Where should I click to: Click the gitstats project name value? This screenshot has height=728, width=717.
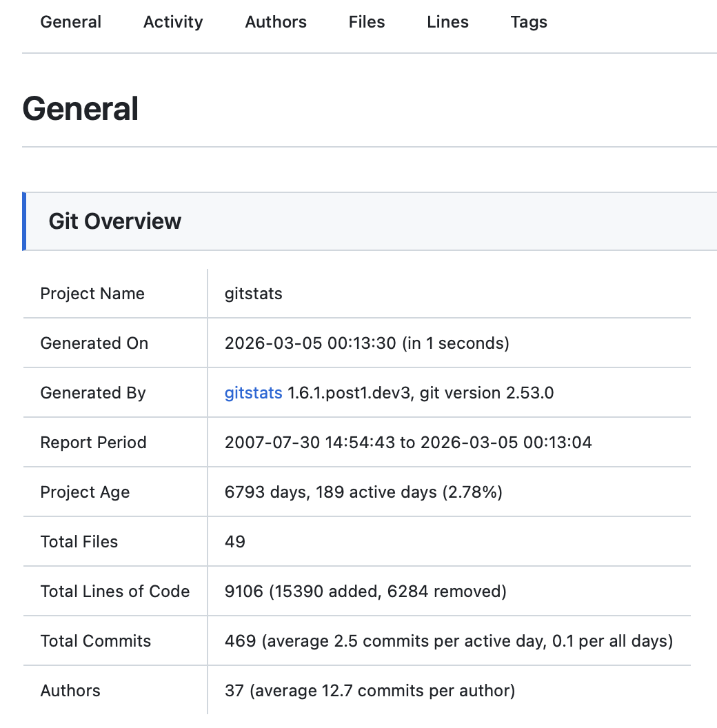pos(254,294)
